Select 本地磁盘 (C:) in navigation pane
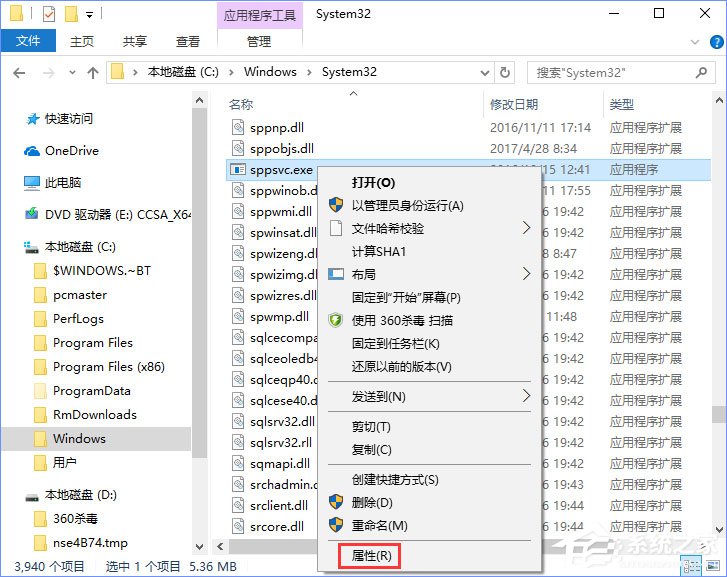727x577 pixels. pyautogui.click(x=70, y=247)
